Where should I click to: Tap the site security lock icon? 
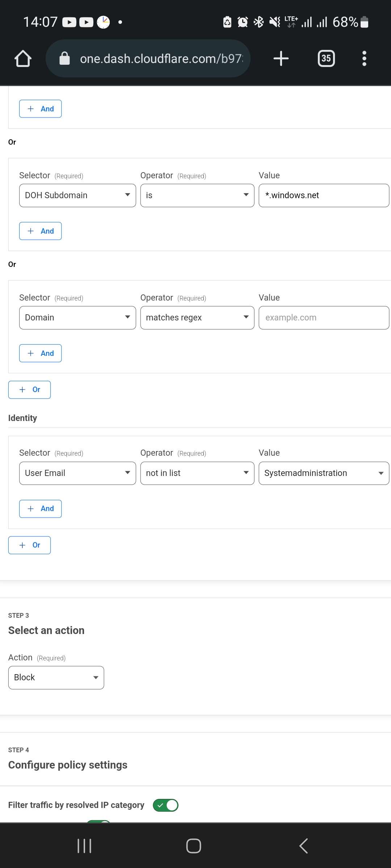pyautogui.click(x=64, y=59)
